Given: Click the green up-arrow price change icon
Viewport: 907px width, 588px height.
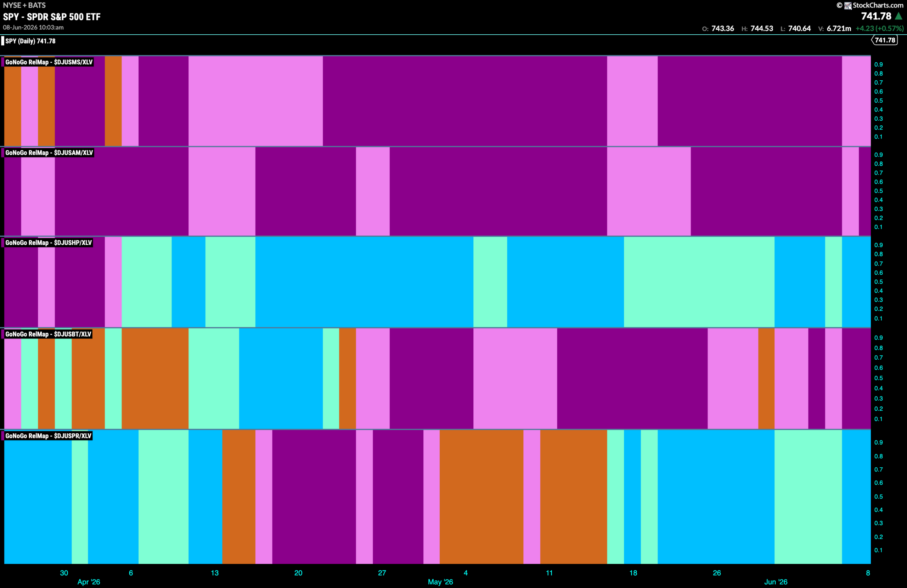Looking at the screenshot, I should pyautogui.click(x=898, y=16).
